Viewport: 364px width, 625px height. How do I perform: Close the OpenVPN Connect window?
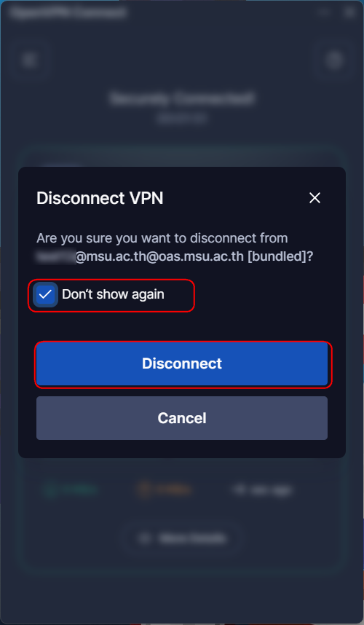349,12
